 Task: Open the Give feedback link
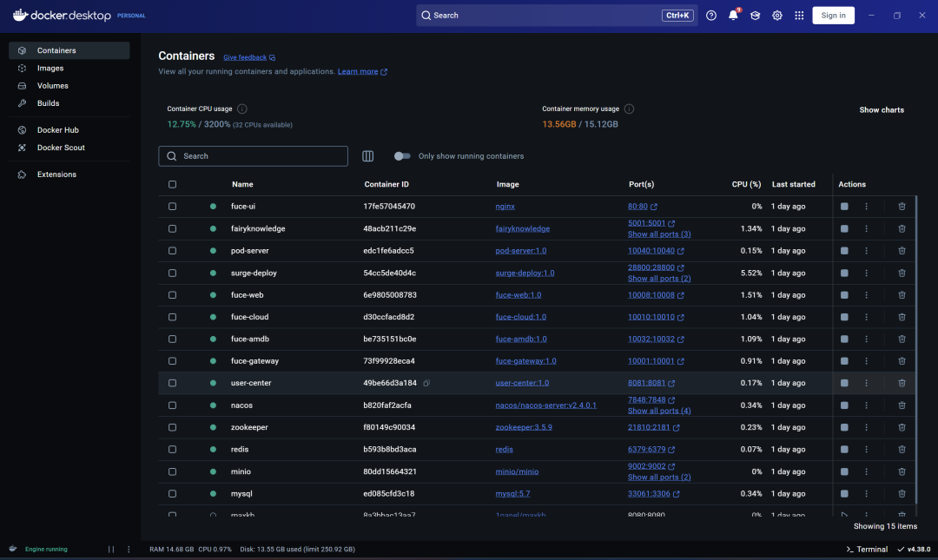pyautogui.click(x=249, y=57)
